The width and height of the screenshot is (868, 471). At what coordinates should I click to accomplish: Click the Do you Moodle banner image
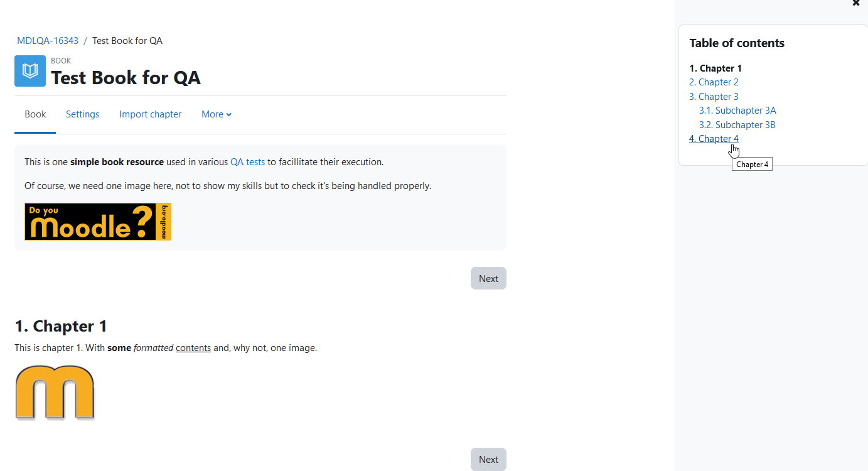(98, 222)
